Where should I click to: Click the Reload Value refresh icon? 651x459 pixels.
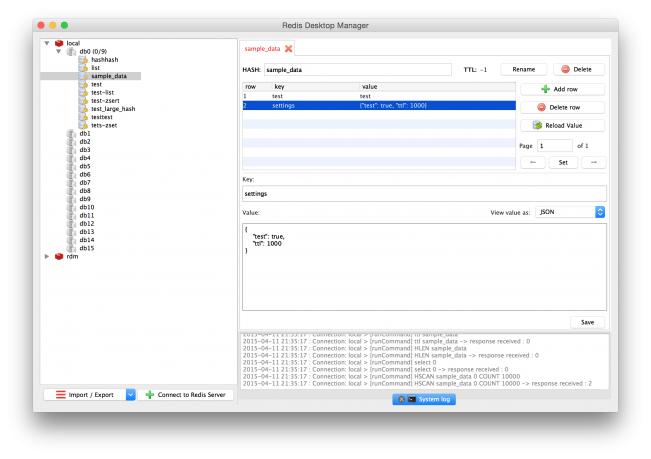538,125
